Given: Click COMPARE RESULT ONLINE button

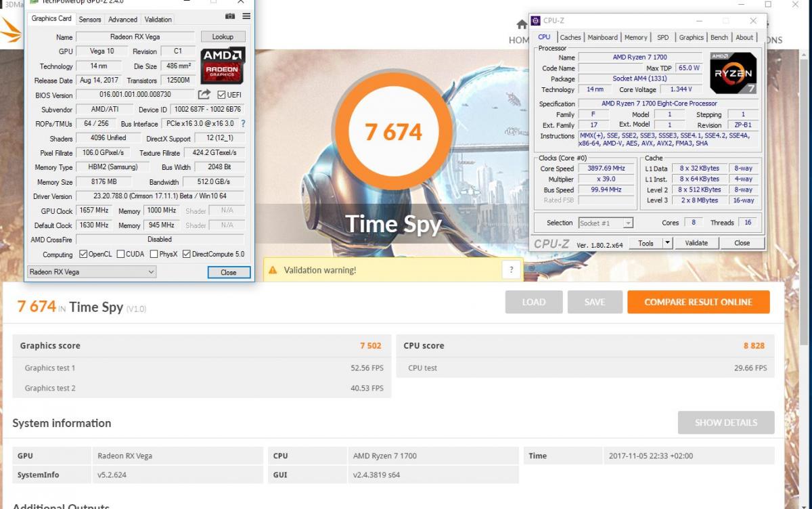Looking at the screenshot, I should click(x=698, y=302).
